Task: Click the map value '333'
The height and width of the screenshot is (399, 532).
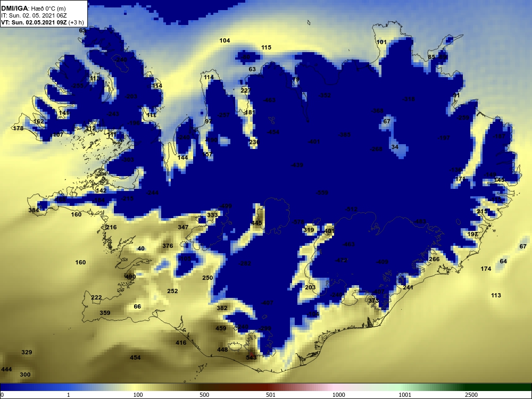Action: [212, 215]
